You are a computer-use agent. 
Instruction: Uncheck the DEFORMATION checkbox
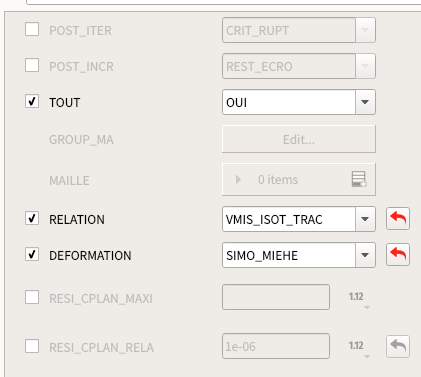coord(32,254)
